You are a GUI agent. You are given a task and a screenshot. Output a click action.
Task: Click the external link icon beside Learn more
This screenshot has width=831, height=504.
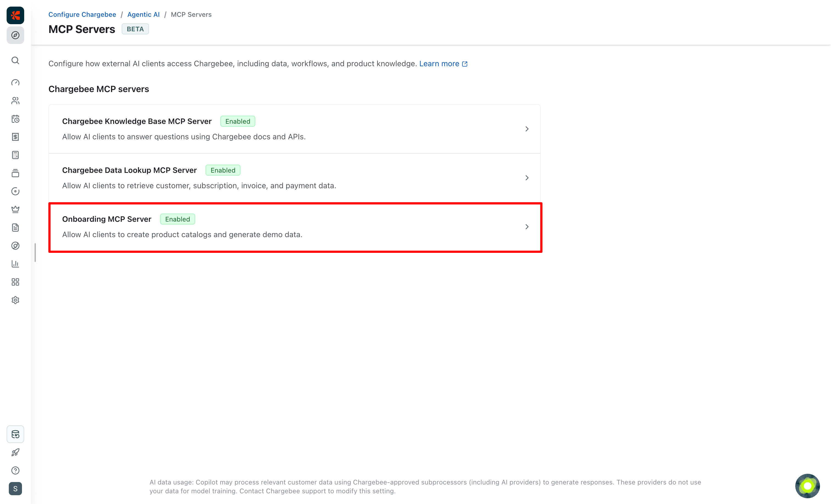(465, 64)
